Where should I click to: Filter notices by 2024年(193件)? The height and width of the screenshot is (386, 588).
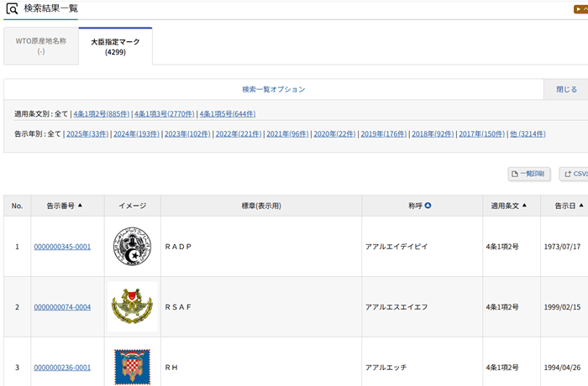click(x=136, y=133)
